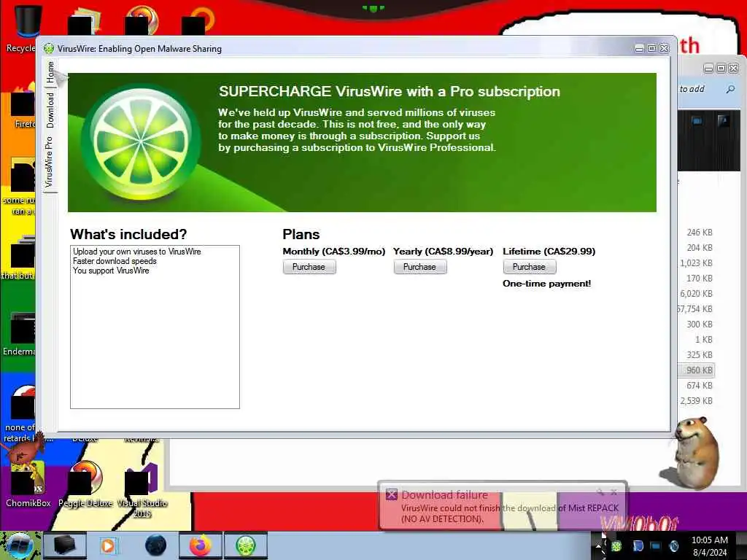
Task: Maximize the background explorer window
Action: pyautogui.click(x=721, y=69)
